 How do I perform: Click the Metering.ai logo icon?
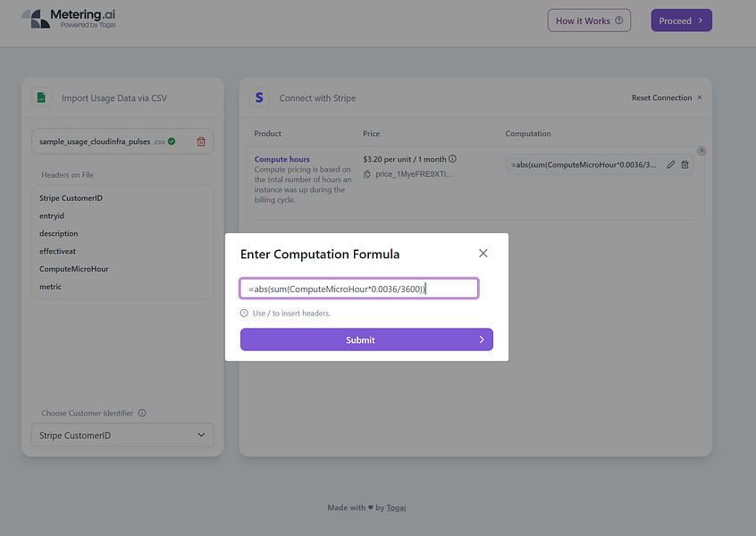(36, 18)
